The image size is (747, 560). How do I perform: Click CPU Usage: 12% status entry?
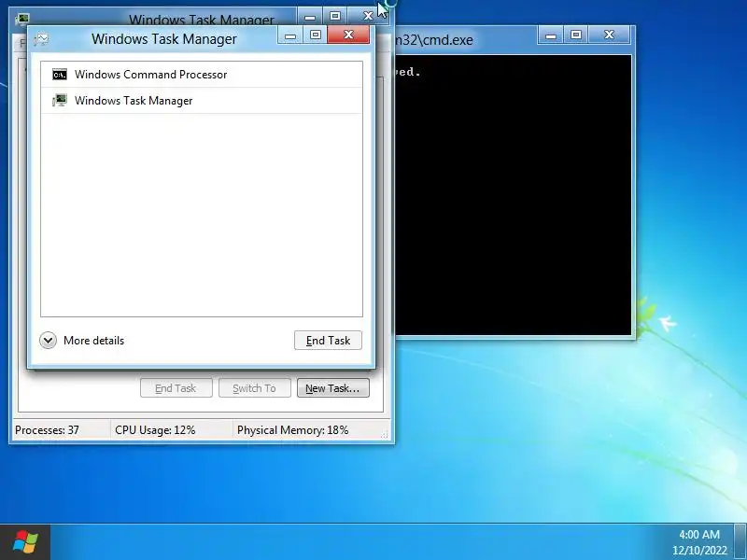point(155,430)
